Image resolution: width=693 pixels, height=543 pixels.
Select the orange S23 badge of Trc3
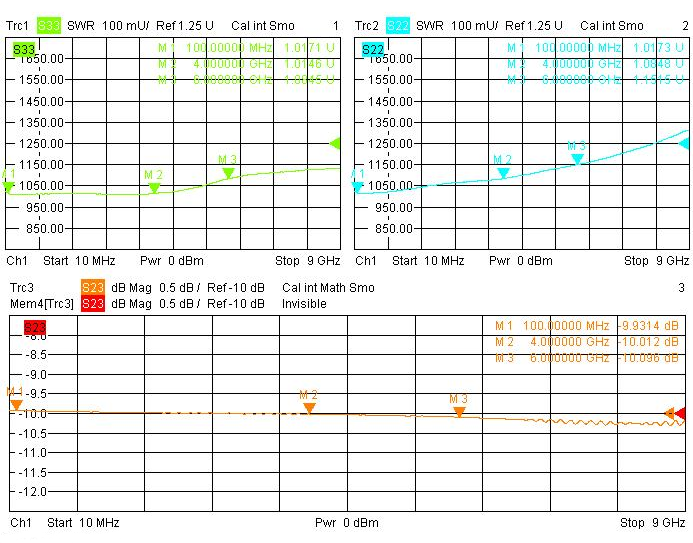click(93, 288)
